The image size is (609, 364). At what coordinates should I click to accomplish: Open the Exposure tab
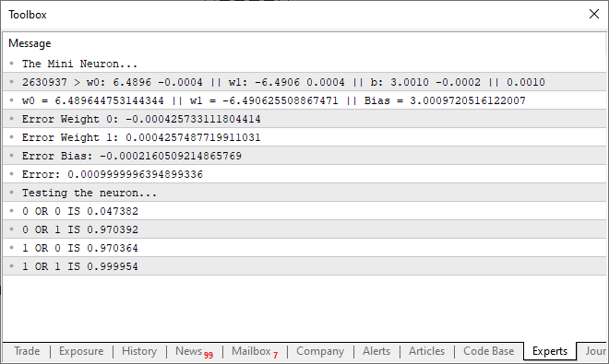(x=81, y=351)
